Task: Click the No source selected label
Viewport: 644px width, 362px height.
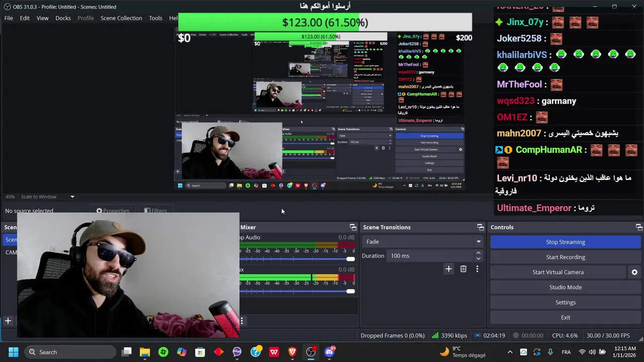Action: tap(29, 211)
